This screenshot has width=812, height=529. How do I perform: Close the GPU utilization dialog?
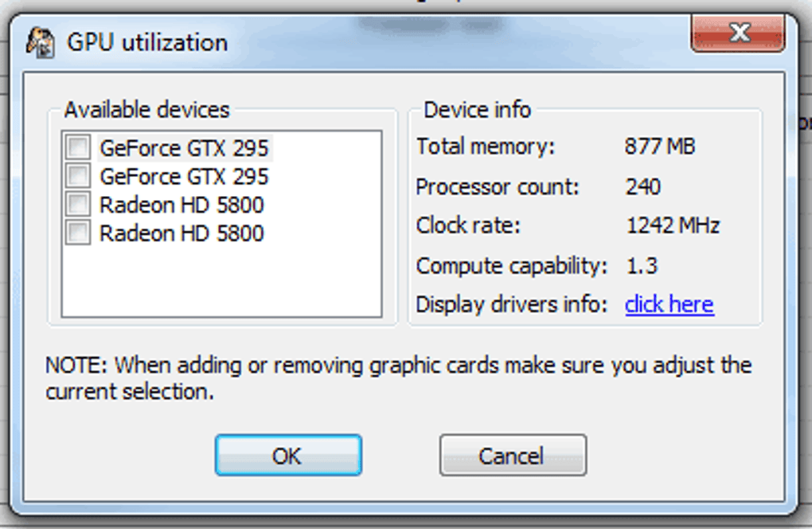pyautogui.click(x=740, y=34)
